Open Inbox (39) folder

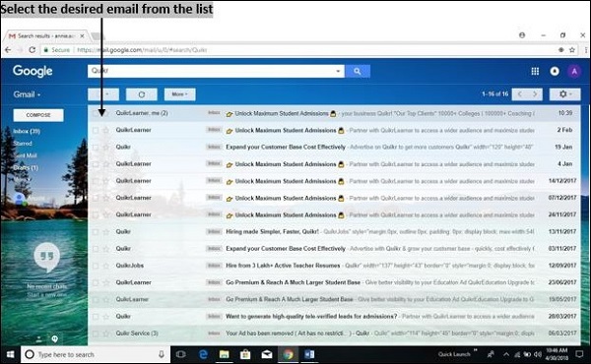click(x=27, y=131)
